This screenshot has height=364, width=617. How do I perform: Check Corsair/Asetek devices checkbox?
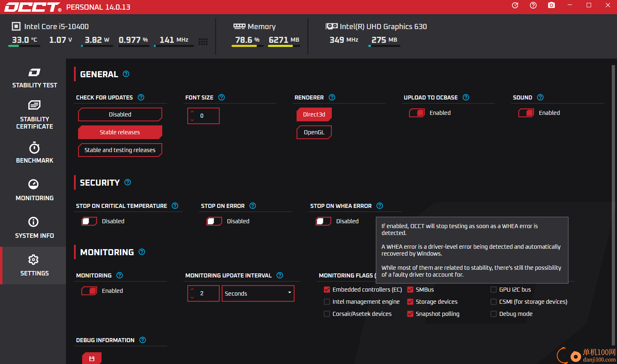(x=327, y=314)
